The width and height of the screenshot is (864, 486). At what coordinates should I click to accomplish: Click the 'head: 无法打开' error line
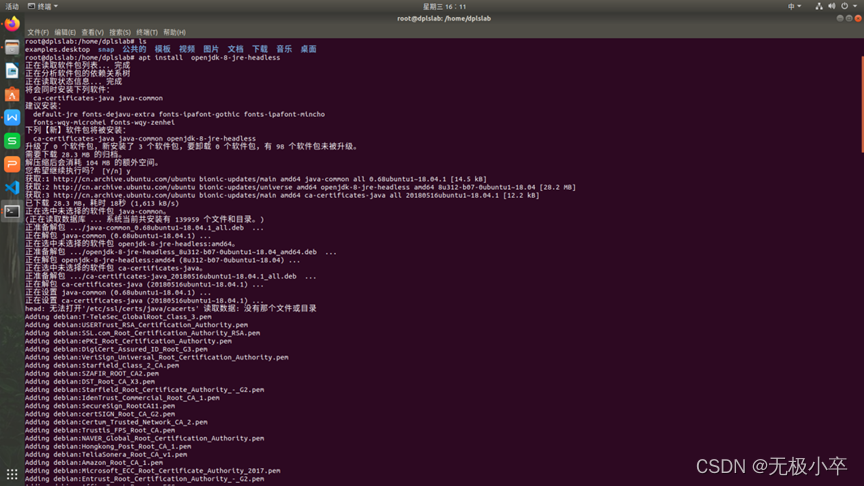pyautogui.click(x=171, y=309)
